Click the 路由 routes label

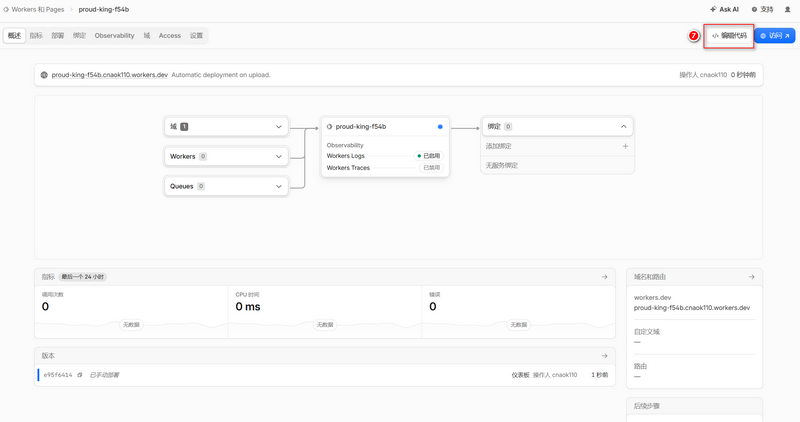(640, 366)
